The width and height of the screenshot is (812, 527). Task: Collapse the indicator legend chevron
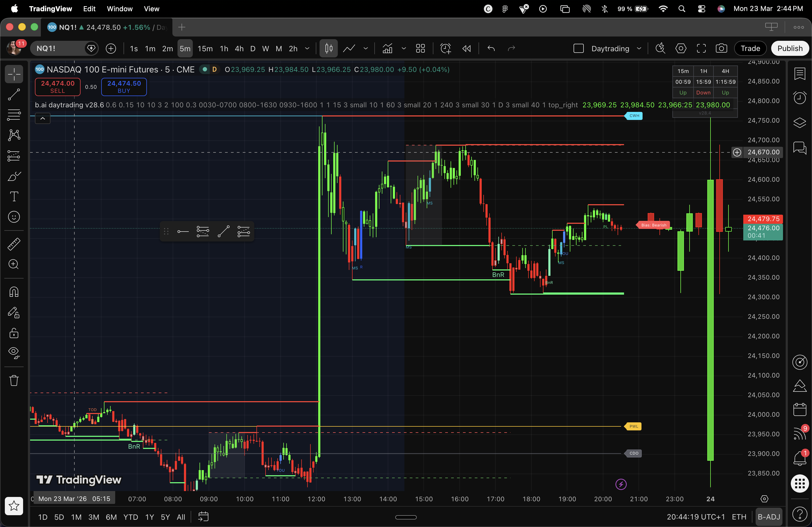tap(43, 119)
